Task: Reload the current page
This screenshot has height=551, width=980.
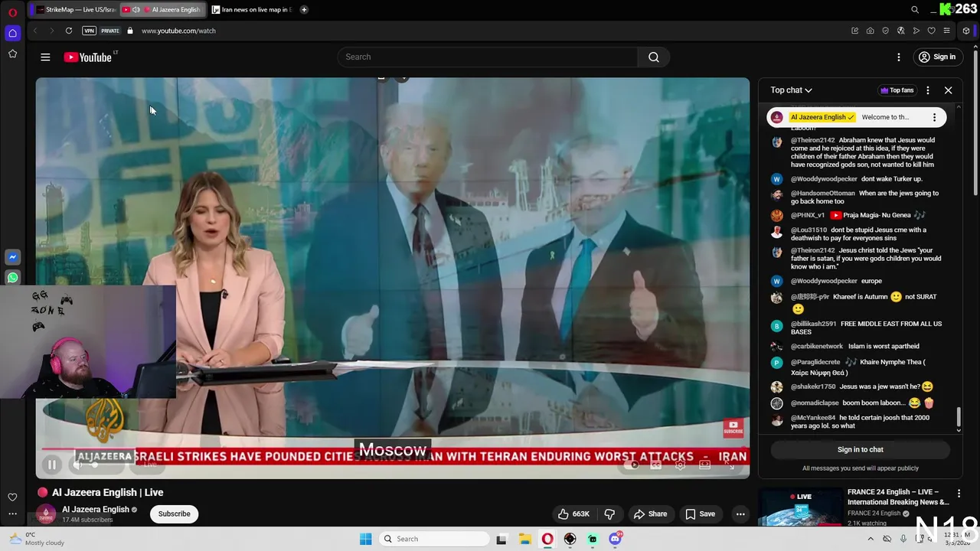Action: [x=69, y=31]
